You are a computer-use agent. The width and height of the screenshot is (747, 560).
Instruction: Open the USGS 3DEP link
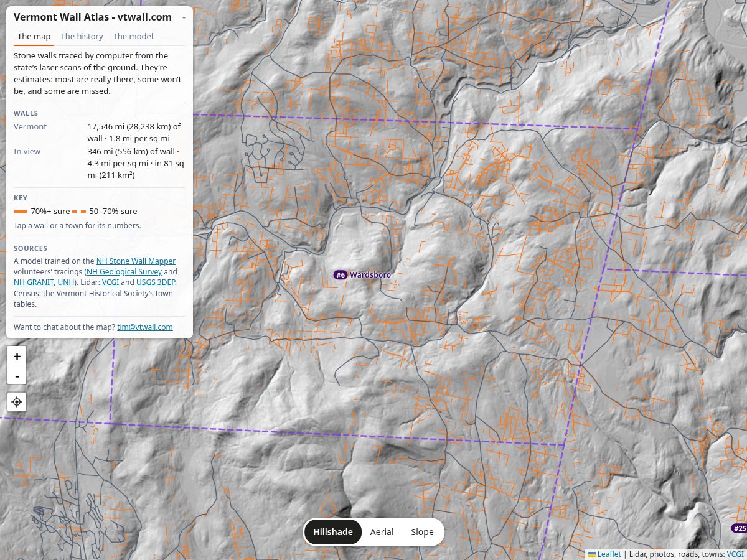coord(156,282)
